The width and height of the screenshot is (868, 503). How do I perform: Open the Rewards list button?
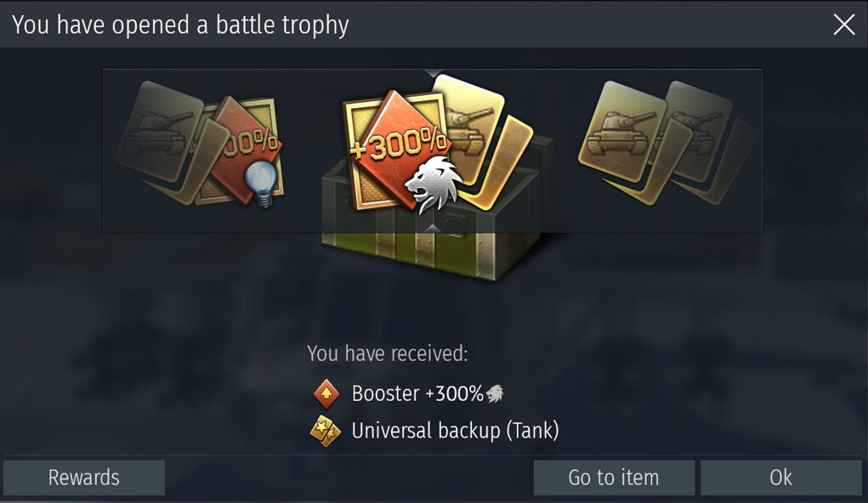(84, 478)
